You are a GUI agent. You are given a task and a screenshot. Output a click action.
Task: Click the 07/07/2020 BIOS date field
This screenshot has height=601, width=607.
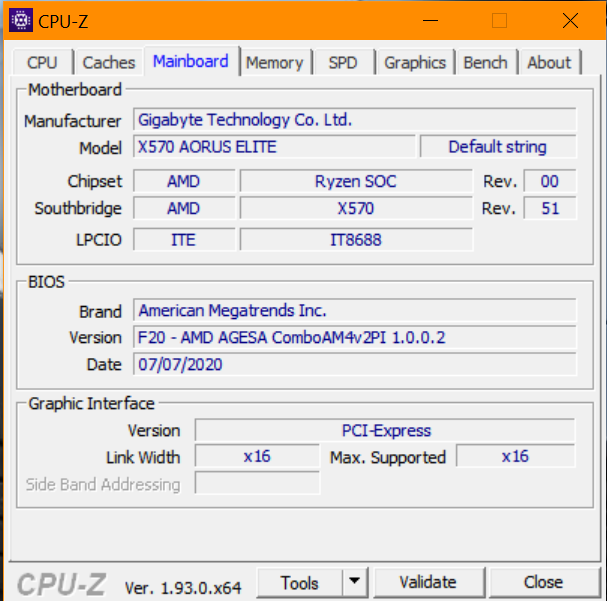tap(355, 364)
